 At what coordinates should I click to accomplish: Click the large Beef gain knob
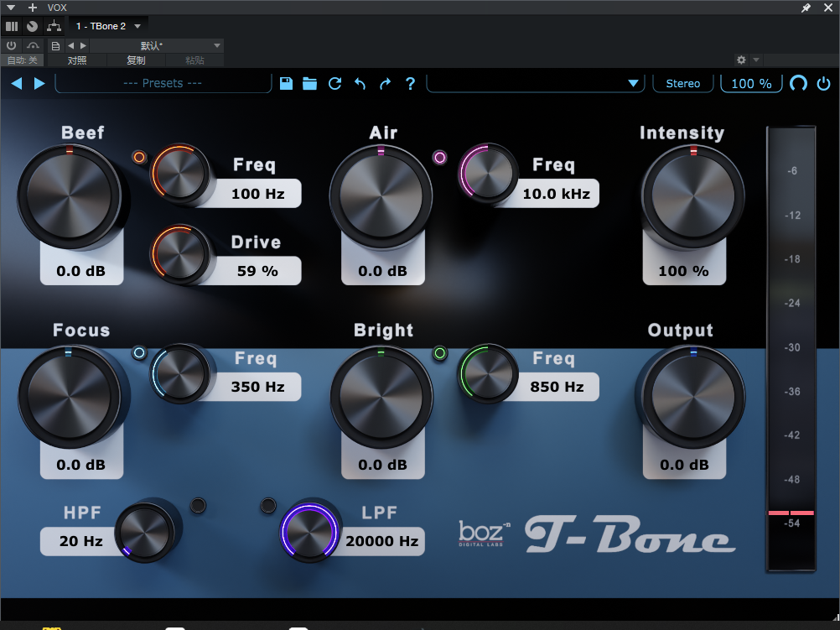[x=69, y=196]
